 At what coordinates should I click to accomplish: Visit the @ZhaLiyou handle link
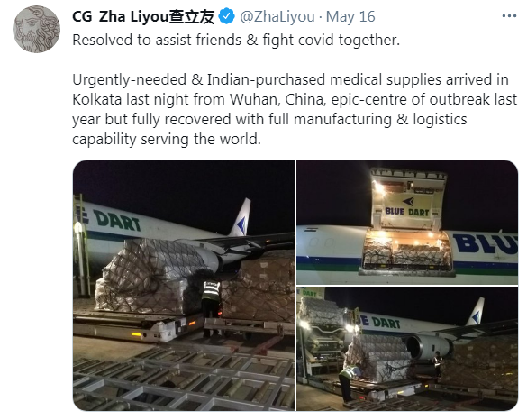point(277,16)
